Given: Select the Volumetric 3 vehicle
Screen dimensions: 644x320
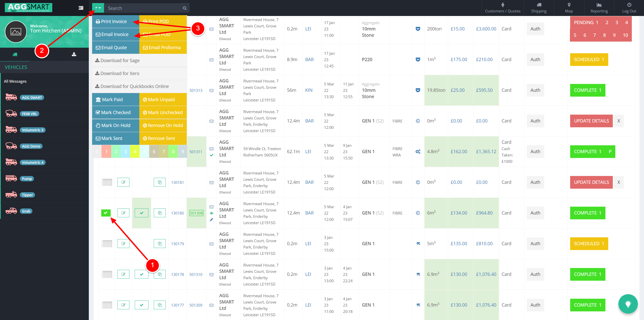Looking at the screenshot, I should pyautogui.click(x=32, y=130).
